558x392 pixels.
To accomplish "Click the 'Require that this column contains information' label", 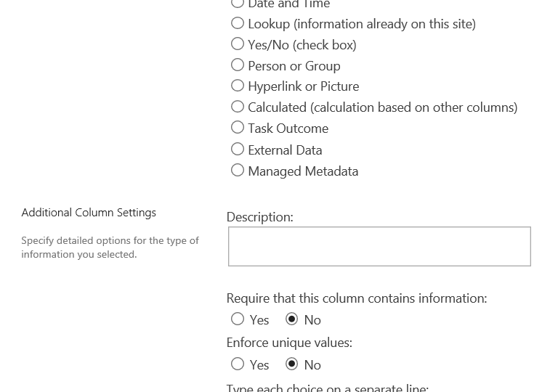I will click(x=356, y=298).
